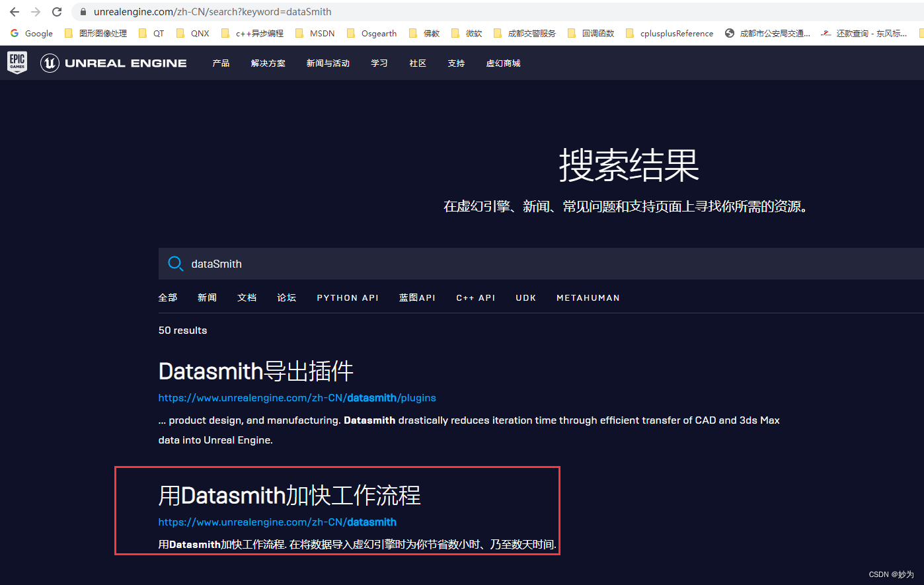Click the browser back arrow
Image resolution: width=924 pixels, height=585 pixels.
tap(15, 11)
